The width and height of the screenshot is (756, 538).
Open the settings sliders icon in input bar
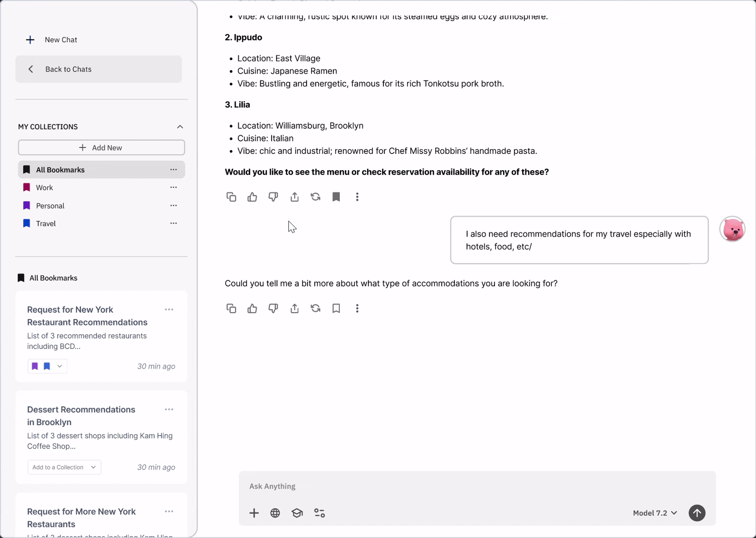[319, 513]
